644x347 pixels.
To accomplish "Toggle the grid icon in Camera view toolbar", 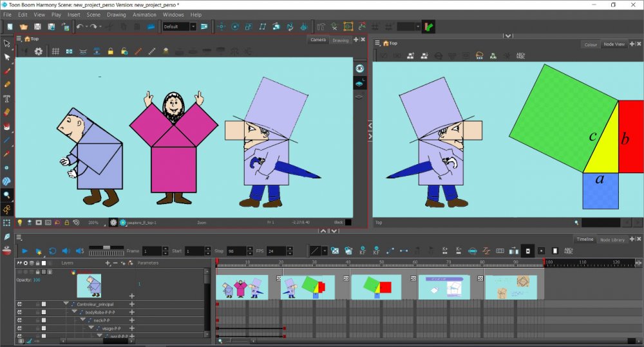I will pos(55,52).
